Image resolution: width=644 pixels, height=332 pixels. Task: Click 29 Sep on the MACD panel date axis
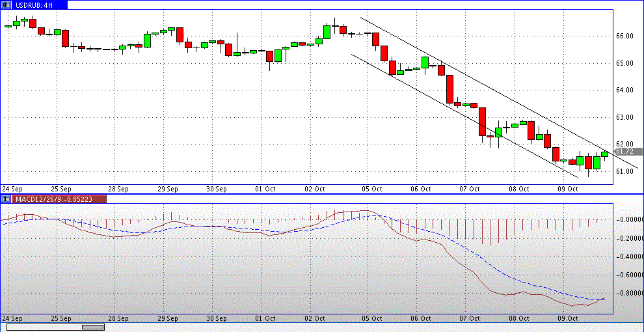(167, 318)
